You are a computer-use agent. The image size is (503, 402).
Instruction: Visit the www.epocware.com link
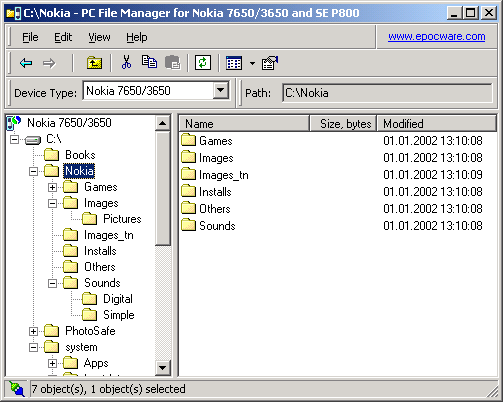437,36
